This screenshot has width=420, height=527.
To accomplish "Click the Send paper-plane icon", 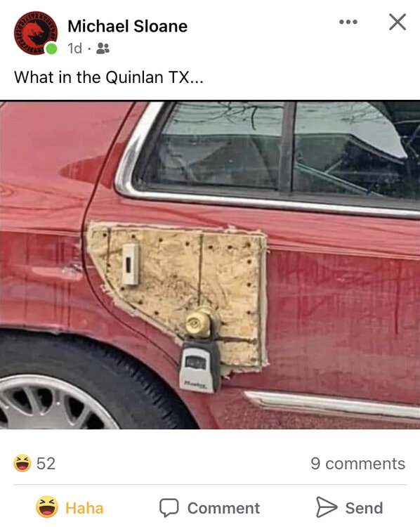I will pyautogui.click(x=327, y=507).
